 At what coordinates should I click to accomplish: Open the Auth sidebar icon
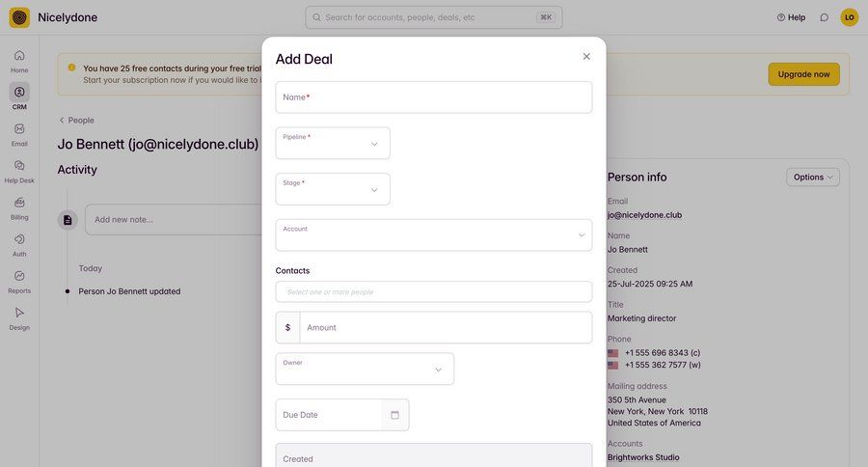[19, 238]
